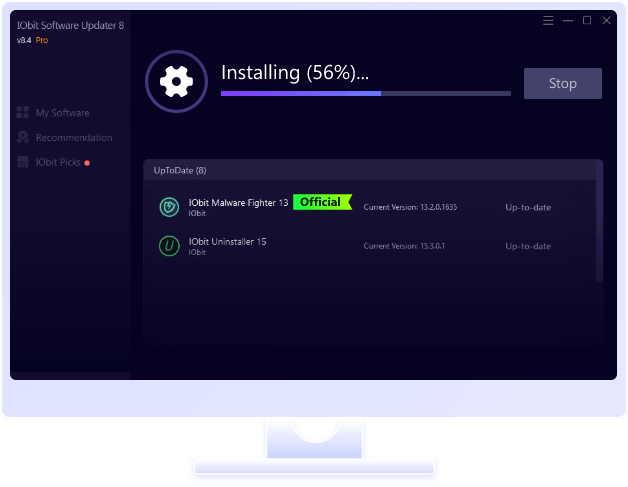Image resolution: width=628 pixels, height=487 pixels.
Task: Maximize the Software Updater window
Action: 587,20
